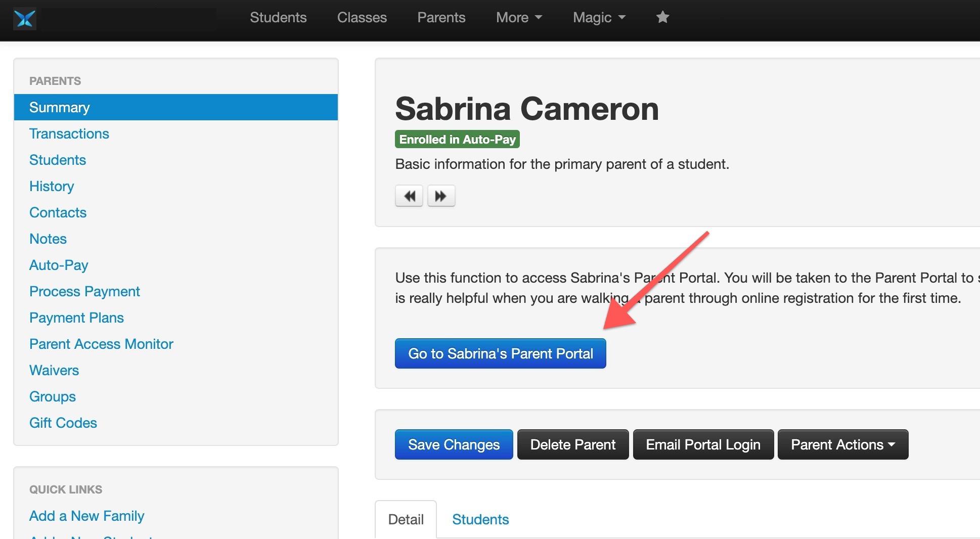Viewport: 980px width, 539px height.
Task: Open Parent Access Monitor in sidebar
Action: [101, 344]
